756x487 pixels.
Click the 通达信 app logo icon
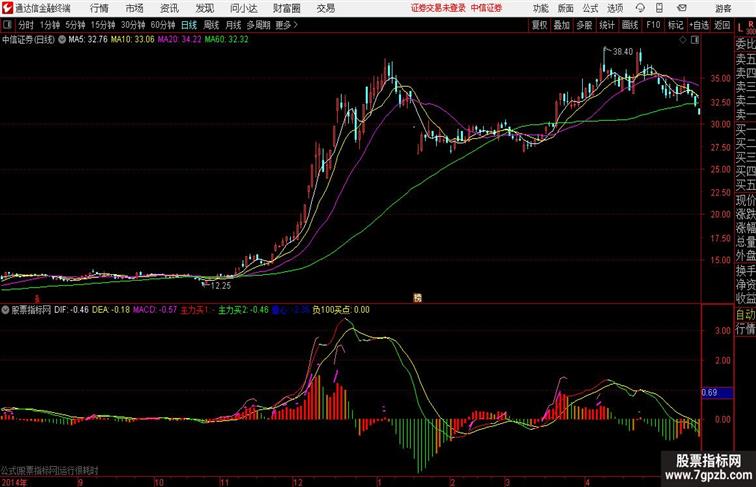[x=7, y=8]
